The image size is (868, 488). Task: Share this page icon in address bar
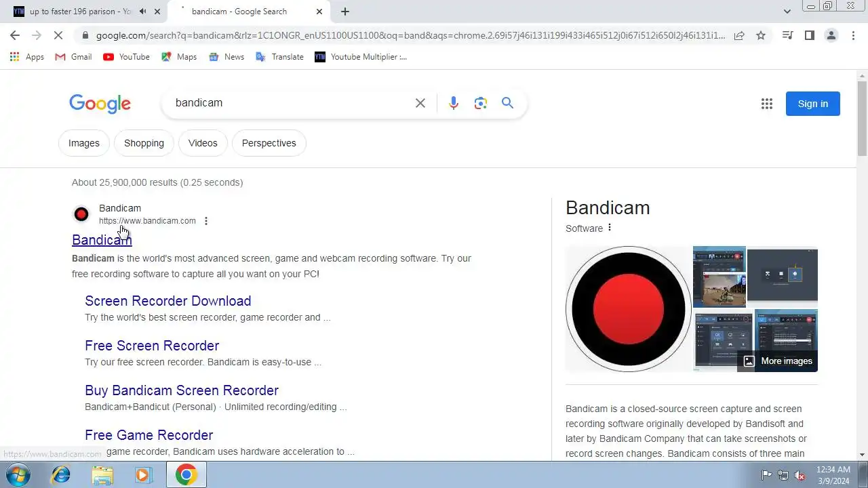(x=739, y=35)
